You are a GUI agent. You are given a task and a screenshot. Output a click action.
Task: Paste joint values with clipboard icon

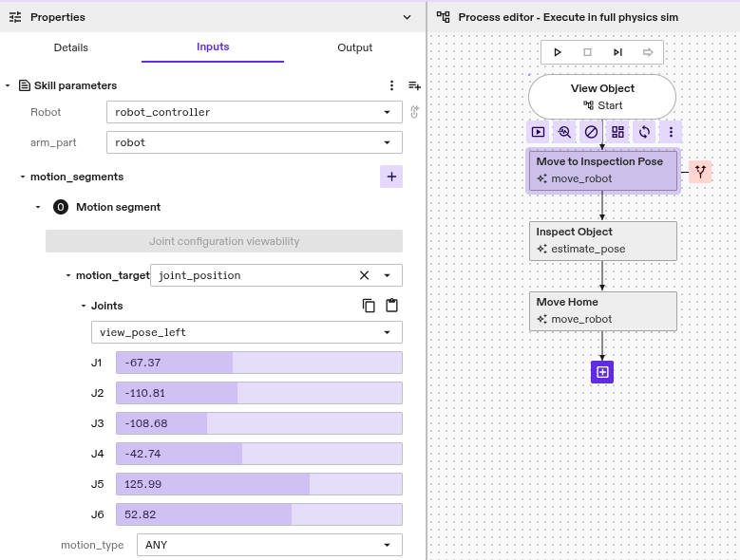coord(391,306)
